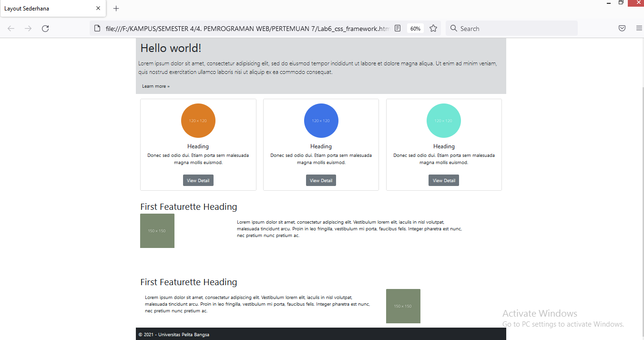Click the page info icon in address bar
The height and width of the screenshot is (340, 644).
pyautogui.click(x=98, y=28)
